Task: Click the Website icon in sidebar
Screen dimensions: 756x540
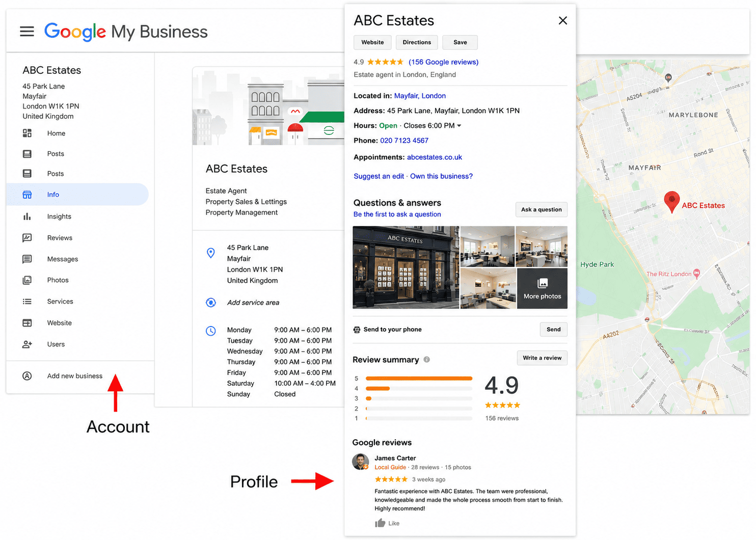Action: [x=27, y=323]
